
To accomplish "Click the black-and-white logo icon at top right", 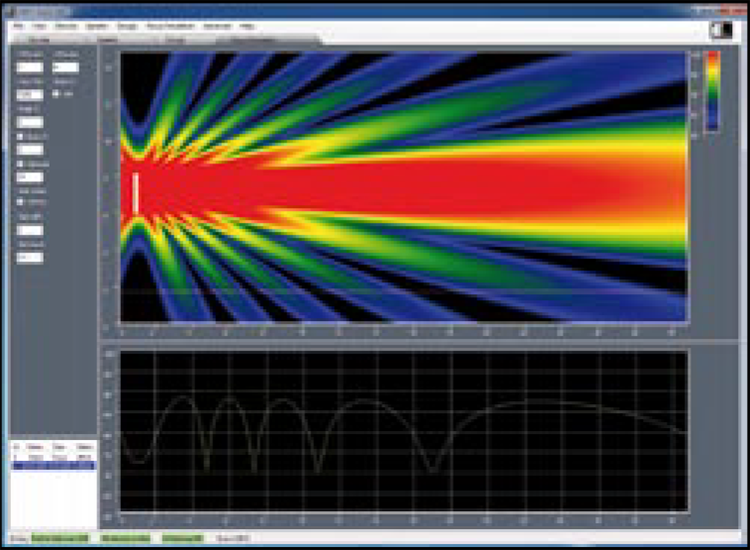I will (722, 30).
